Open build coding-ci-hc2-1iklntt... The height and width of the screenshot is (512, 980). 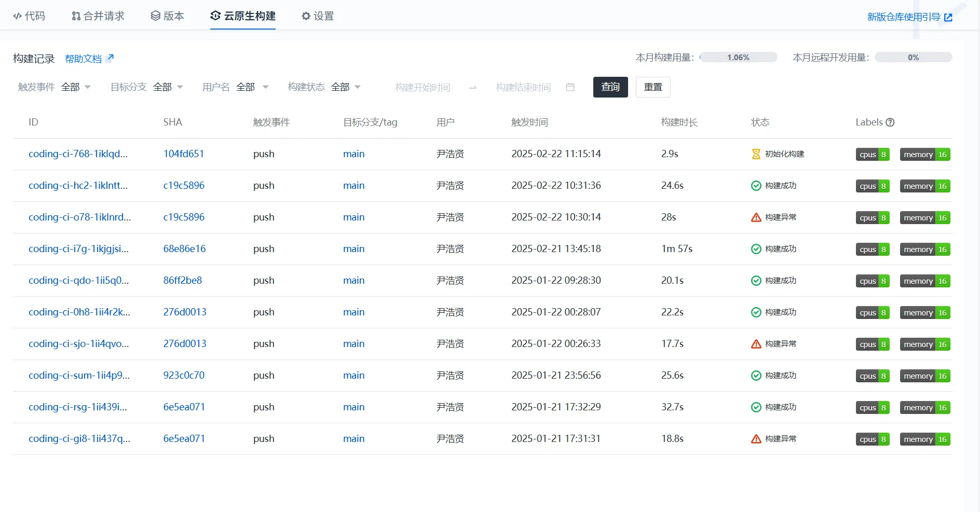tap(78, 186)
